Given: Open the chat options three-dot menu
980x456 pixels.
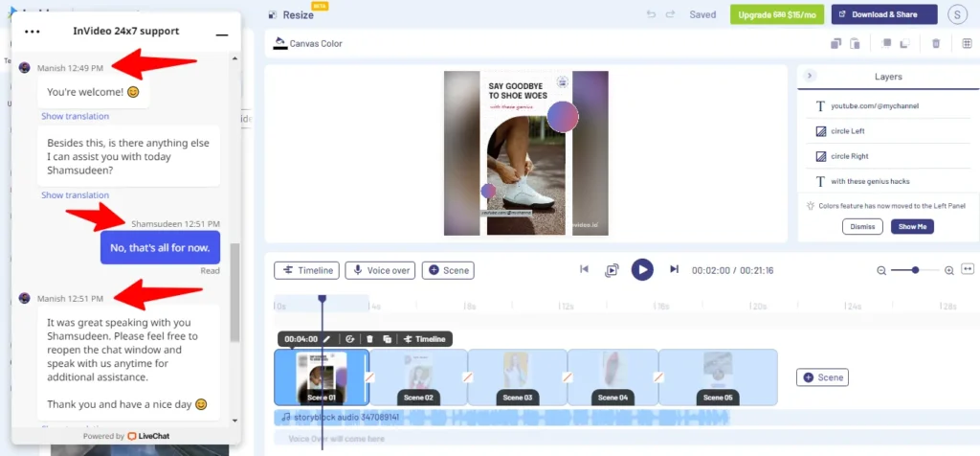Looking at the screenshot, I should tap(32, 32).
